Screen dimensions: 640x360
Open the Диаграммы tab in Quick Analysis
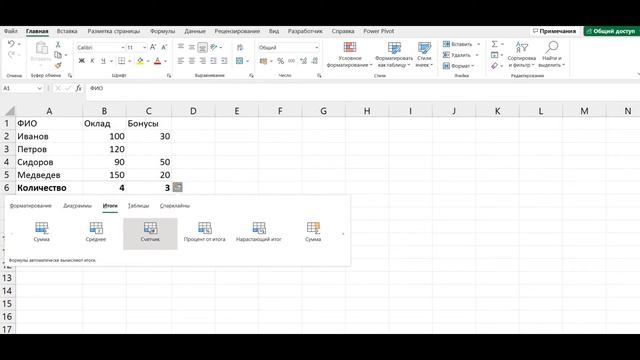coord(77,206)
